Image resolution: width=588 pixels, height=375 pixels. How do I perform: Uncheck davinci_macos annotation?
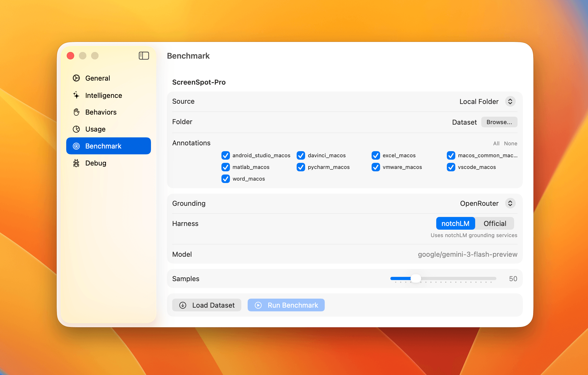[301, 155]
